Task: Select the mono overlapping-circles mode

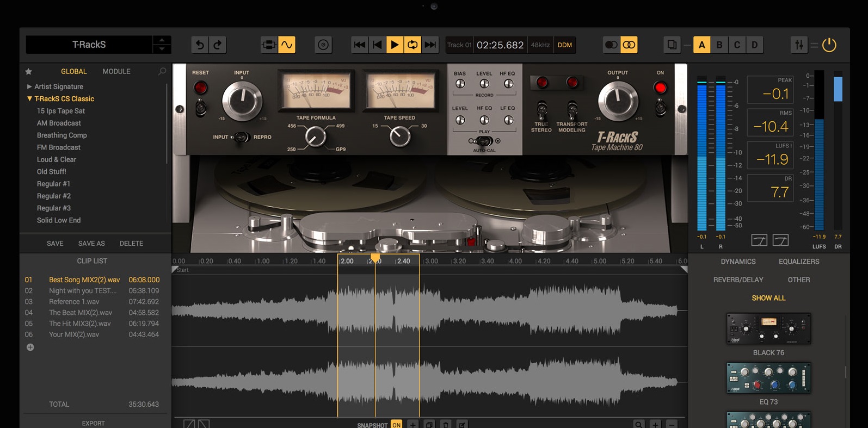Action: pos(611,45)
